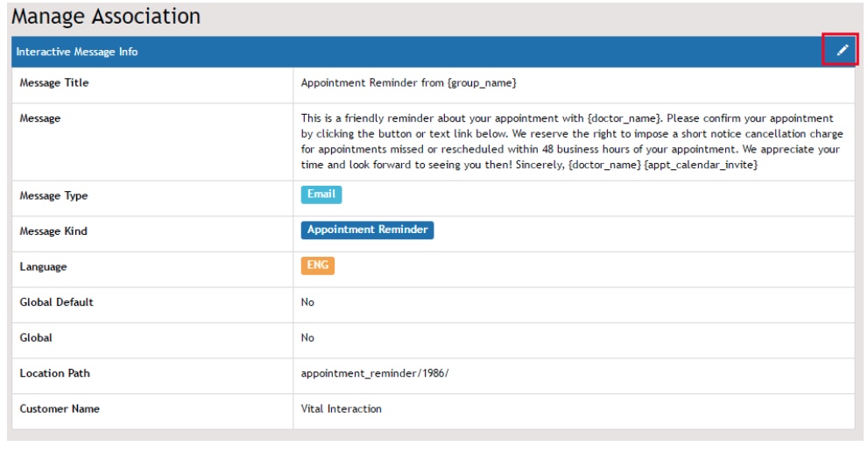
Task: Select the message title value text
Action: 408,83
